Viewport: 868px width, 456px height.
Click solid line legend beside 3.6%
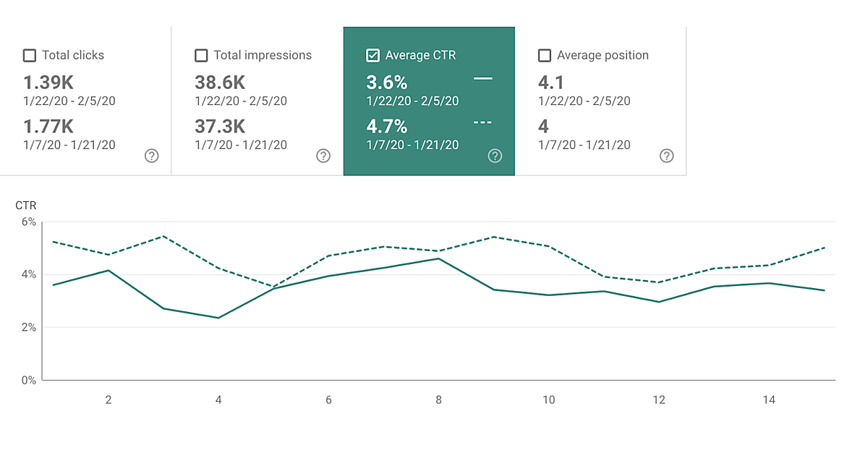[482, 78]
